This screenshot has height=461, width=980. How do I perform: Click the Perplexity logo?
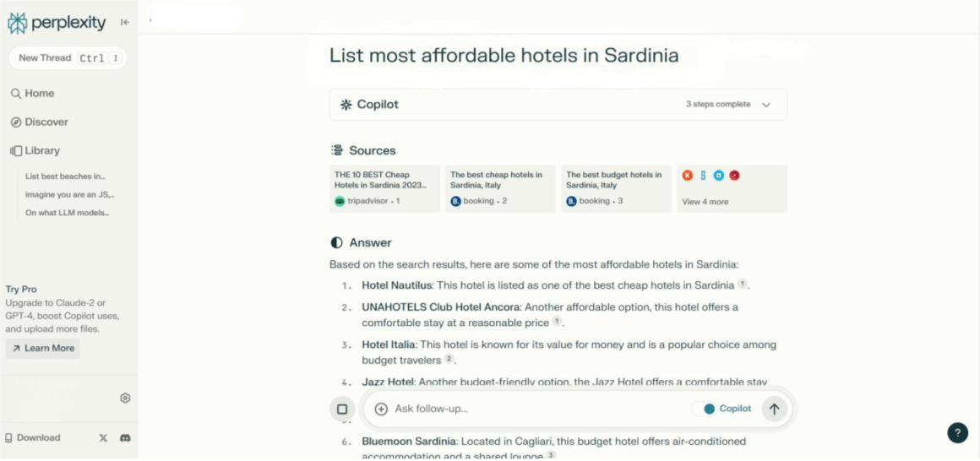pyautogui.click(x=57, y=23)
